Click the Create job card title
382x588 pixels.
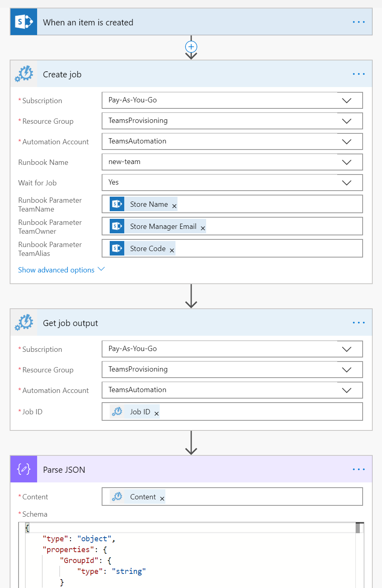62,75
